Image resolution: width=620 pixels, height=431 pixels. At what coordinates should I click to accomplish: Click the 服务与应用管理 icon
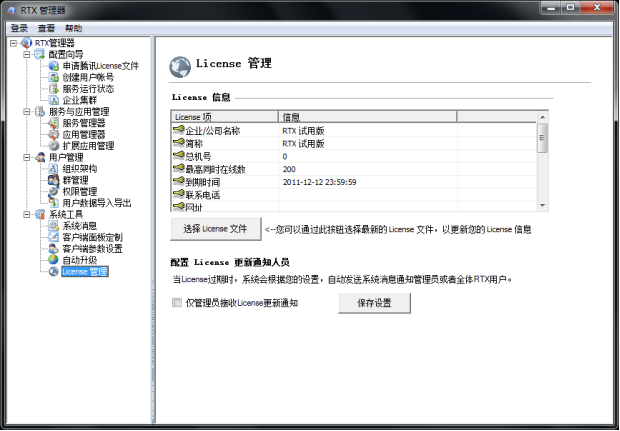click(x=40, y=112)
